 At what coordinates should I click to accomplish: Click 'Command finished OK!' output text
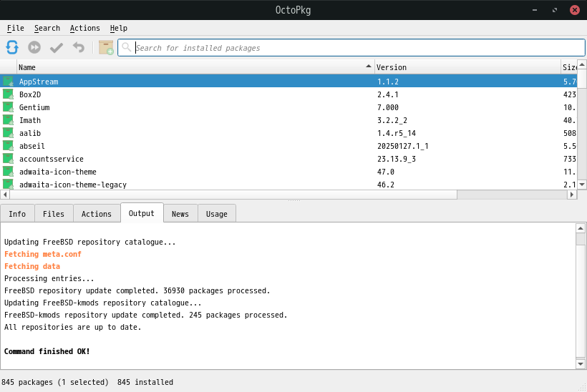pos(47,351)
